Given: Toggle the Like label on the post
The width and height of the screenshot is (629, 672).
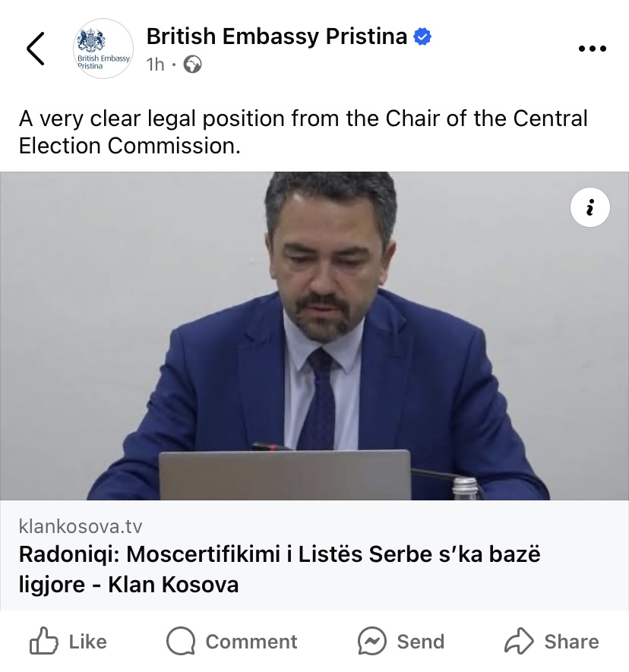Looking at the screenshot, I should click(87, 642).
